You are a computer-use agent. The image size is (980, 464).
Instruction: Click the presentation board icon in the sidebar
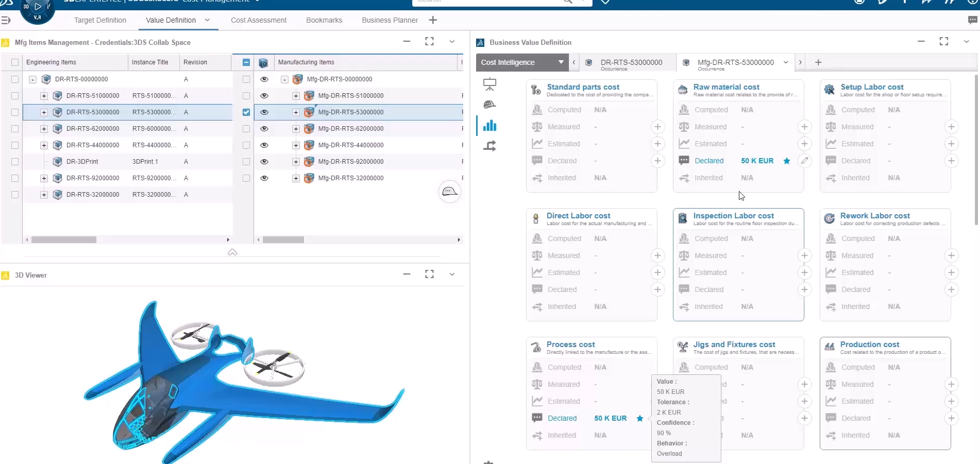point(489,83)
